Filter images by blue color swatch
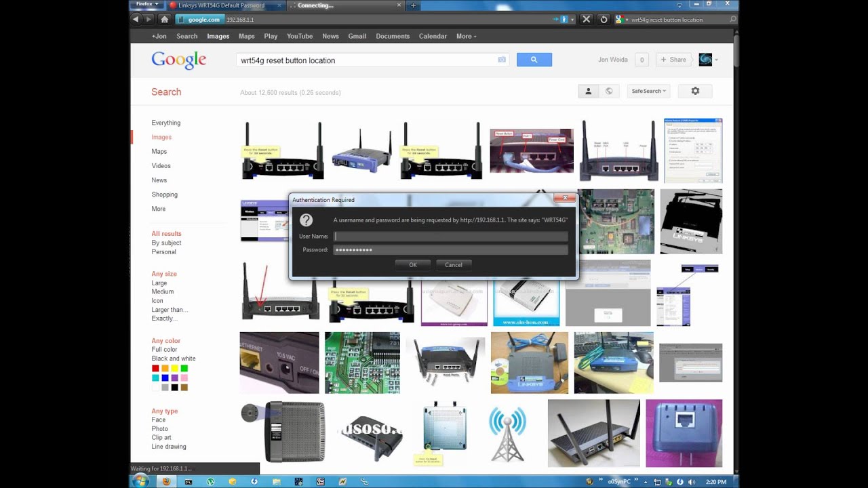This screenshot has width=868, height=488. pyautogui.click(x=165, y=378)
